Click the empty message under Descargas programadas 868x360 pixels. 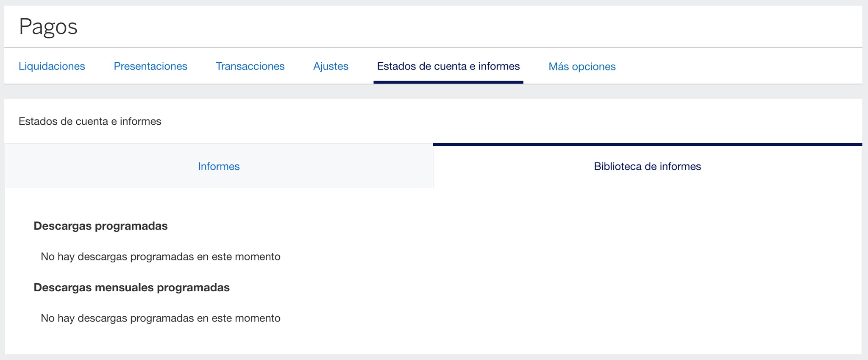click(160, 257)
